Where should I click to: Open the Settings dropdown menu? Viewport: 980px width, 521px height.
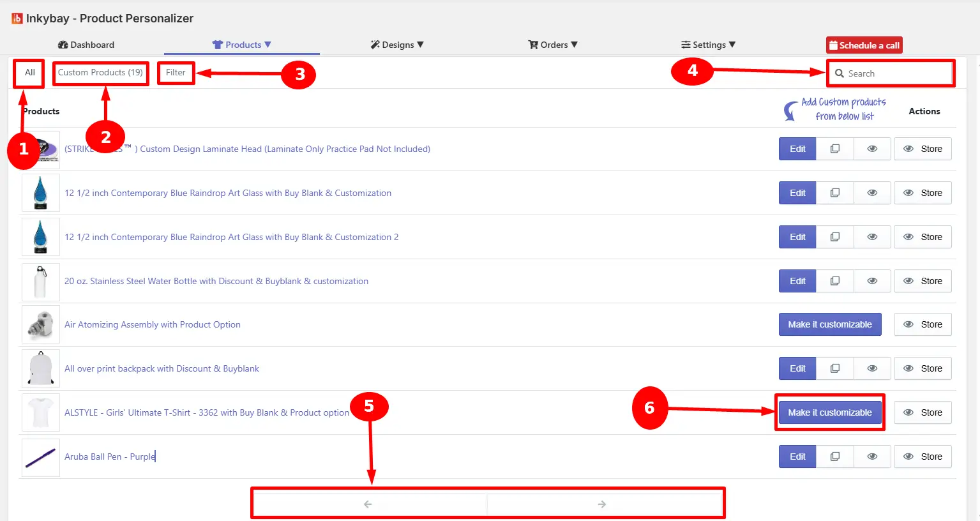pyautogui.click(x=709, y=45)
